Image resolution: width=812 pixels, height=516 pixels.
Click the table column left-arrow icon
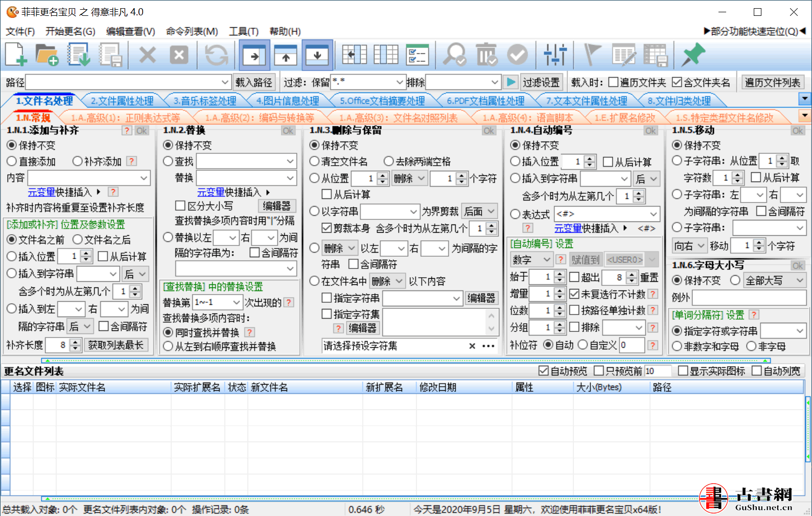[x=355, y=55]
